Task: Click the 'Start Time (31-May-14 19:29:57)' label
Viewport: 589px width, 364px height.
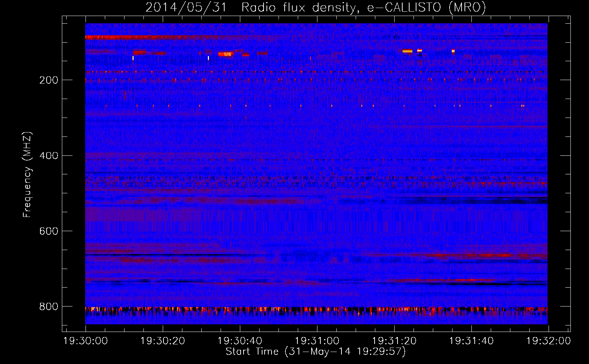Action: point(316,352)
